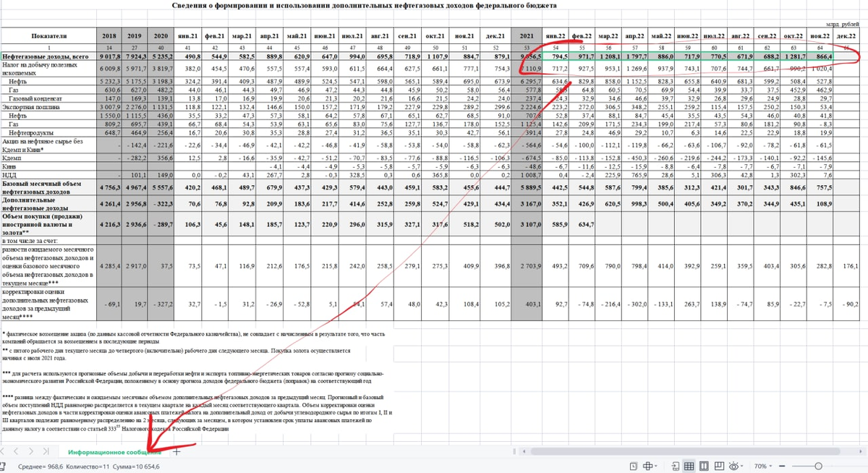The image size is (868, 473).
Task: Expand the reading mode color dropdown arrow
Action: coord(656,466)
